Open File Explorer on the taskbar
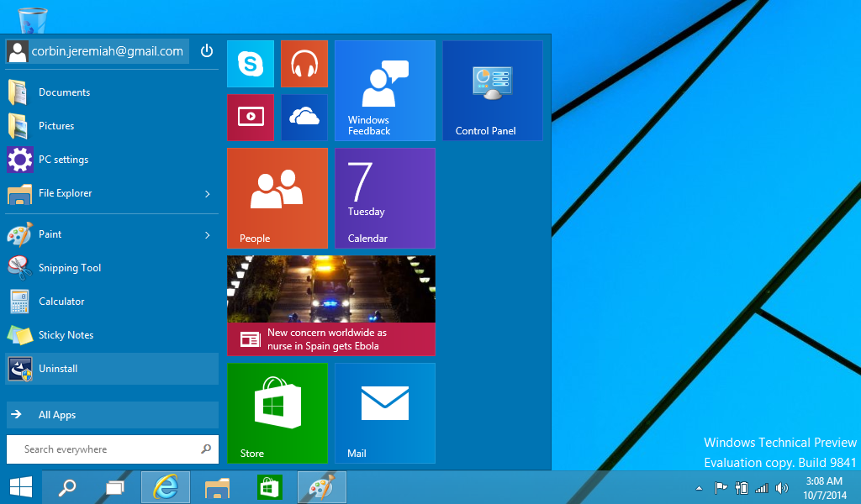This screenshot has height=504, width=861. (217, 487)
